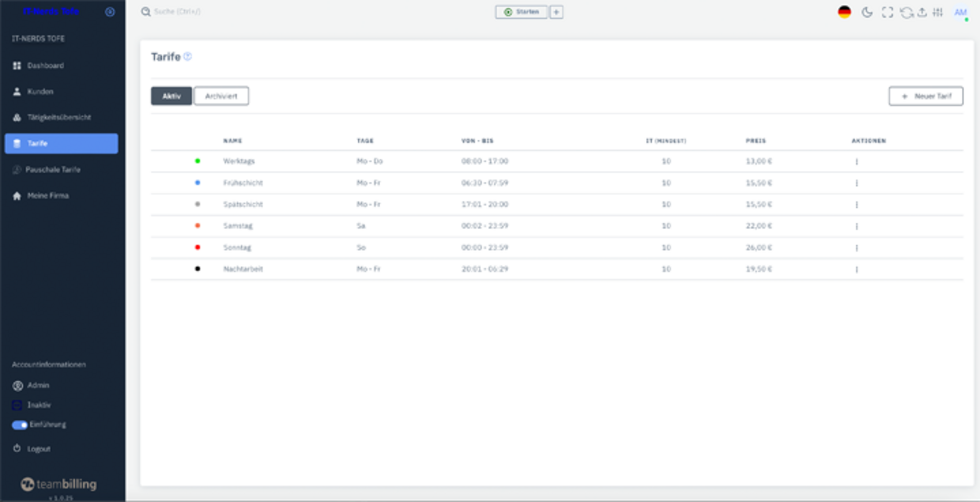Toggle dark mode with the moon icon
Screen dimensions: 980x502
867,12
